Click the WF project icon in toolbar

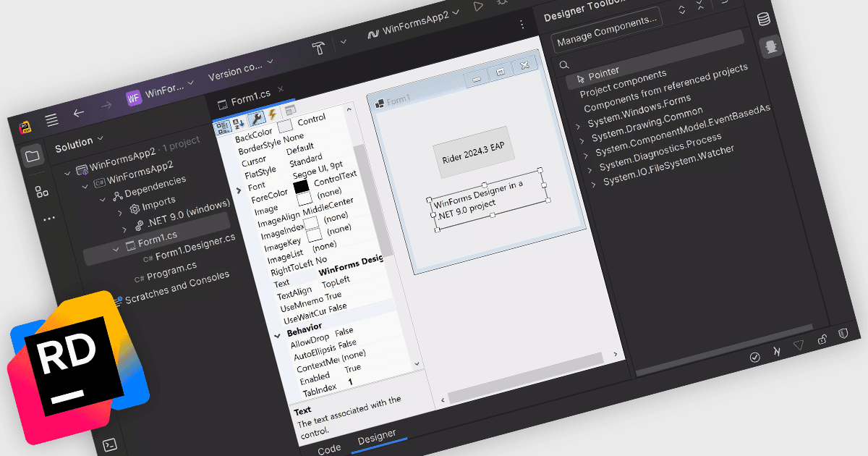pyautogui.click(x=133, y=98)
